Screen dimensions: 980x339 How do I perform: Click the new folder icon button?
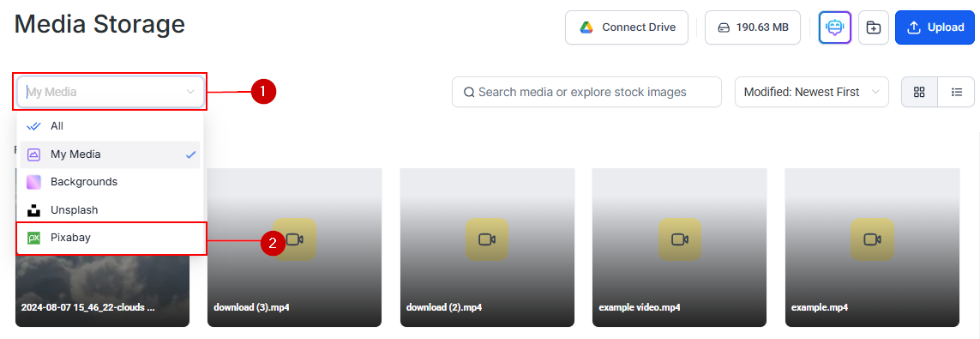[x=873, y=27]
